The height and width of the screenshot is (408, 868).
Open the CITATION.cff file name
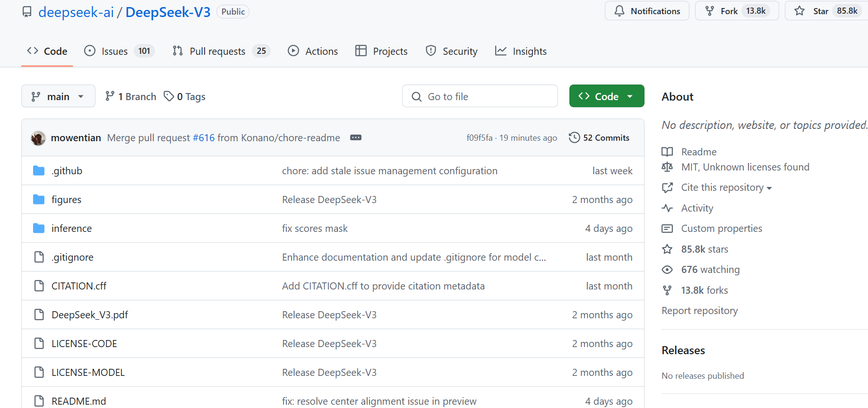79,286
